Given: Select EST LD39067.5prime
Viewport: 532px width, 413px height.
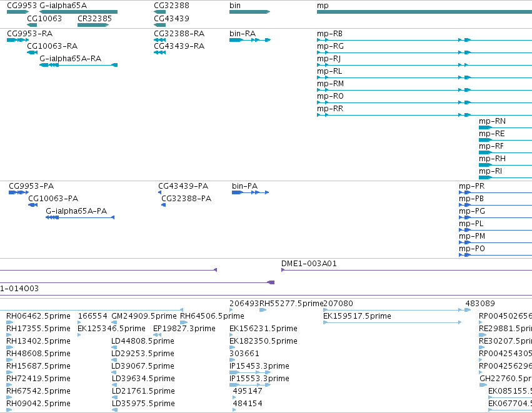Looking at the screenshot, I should (x=114, y=372).
